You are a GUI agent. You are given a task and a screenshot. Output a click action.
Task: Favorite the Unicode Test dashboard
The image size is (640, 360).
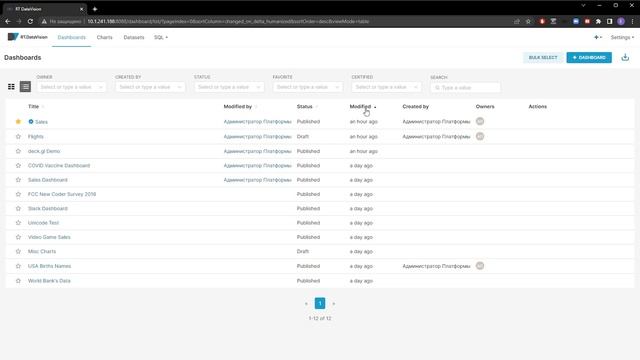point(18,222)
